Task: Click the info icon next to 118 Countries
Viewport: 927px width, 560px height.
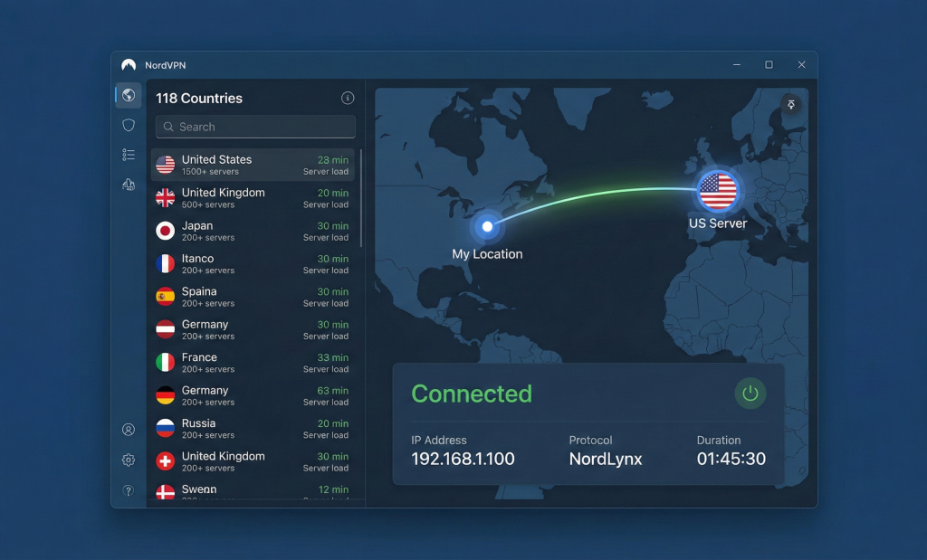Action: pyautogui.click(x=348, y=98)
